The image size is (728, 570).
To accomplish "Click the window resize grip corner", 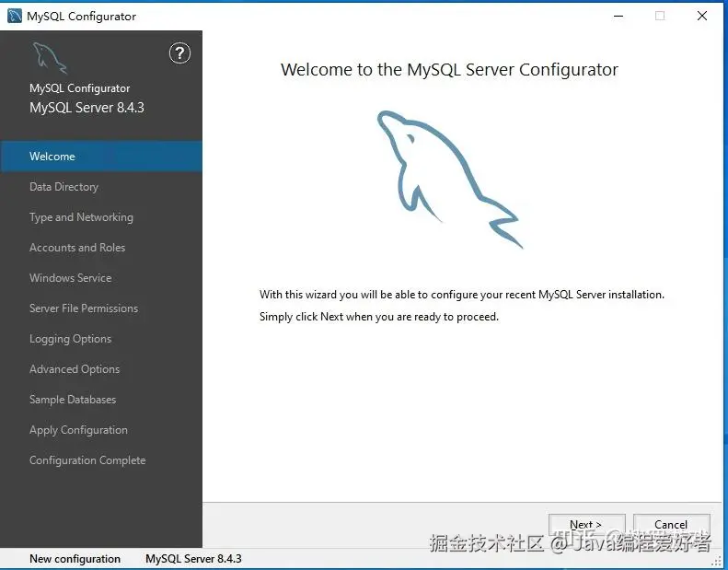I will (x=717, y=561).
